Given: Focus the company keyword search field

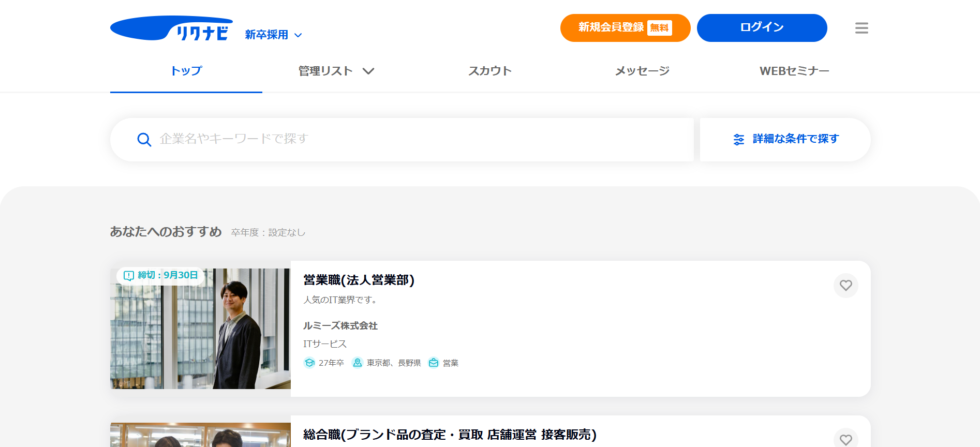Looking at the screenshot, I should 402,140.
